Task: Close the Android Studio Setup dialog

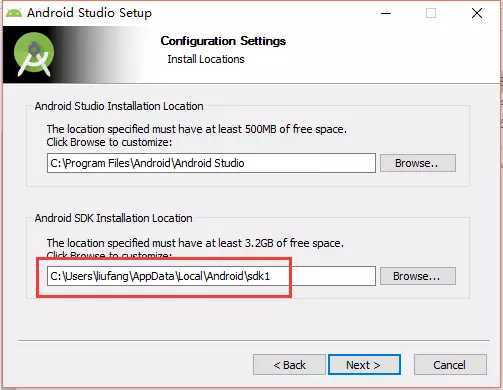Action: pos(477,13)
